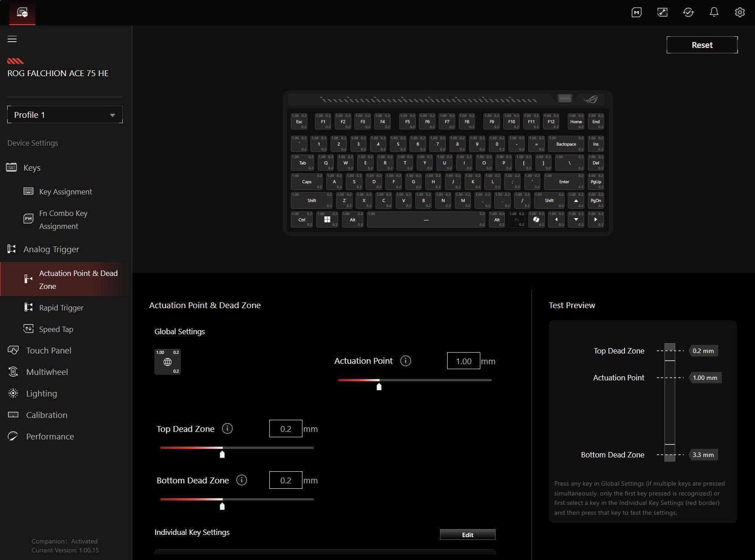Open the hamburger menu in the sidebar
The image size is (755, 560).
click(12, 39)
